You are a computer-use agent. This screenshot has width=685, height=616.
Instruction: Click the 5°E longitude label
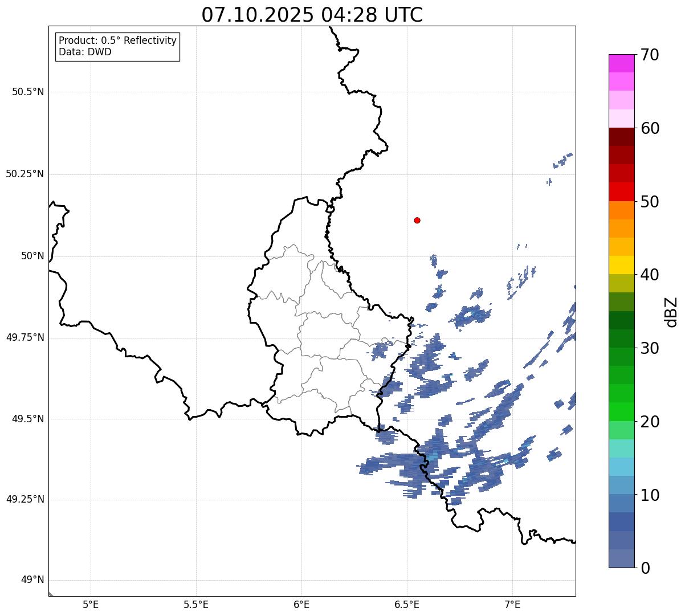tap(91, 604)
